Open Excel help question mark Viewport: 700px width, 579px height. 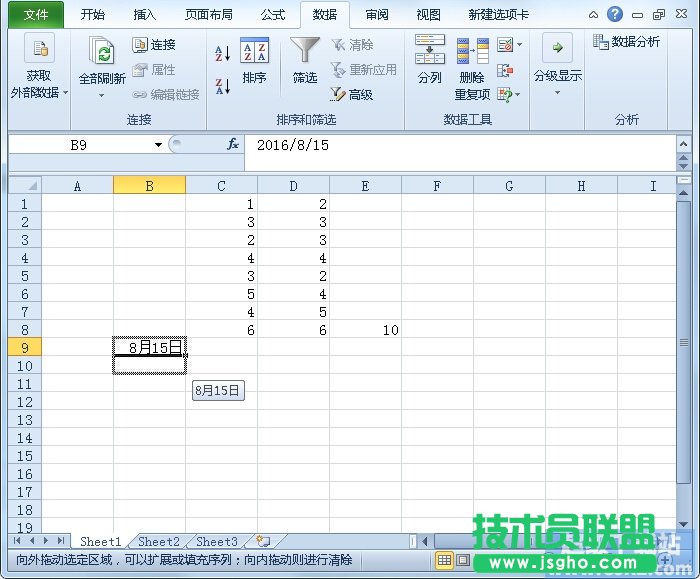[x=615, y=14]
